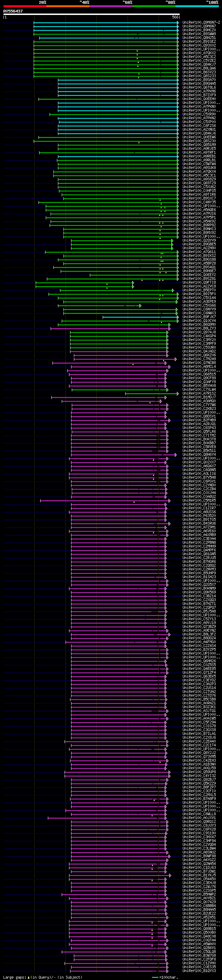222x980 pixels.
Task: Click the orange ~40% identity legend segment
Action: pyautogui.click(x=68, y=6)
